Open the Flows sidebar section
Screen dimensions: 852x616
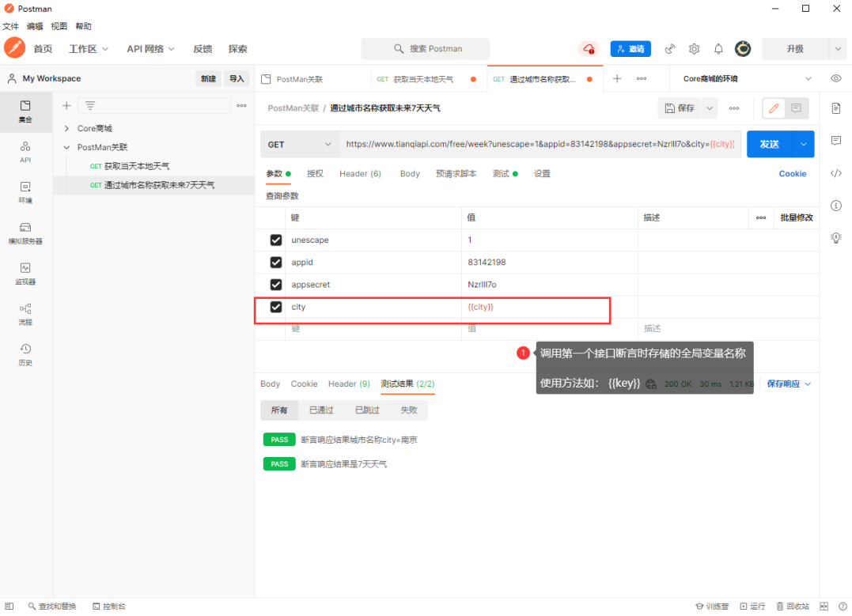pyautogui.click(x=25, y=314)
